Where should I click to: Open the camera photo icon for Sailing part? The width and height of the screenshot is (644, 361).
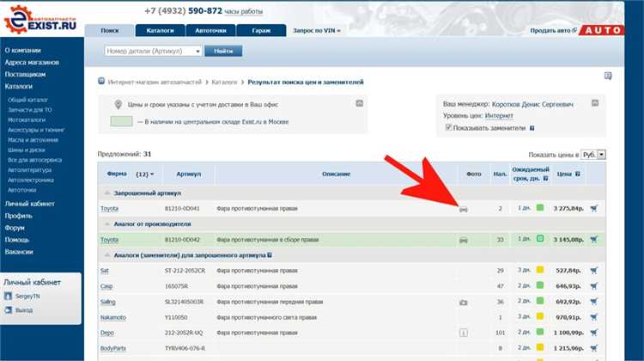[x=464, y=303]
